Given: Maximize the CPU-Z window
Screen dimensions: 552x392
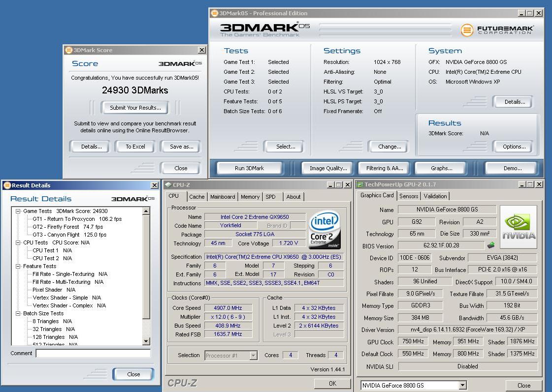Looking at the screenshot, I should [x=338, y=185].
